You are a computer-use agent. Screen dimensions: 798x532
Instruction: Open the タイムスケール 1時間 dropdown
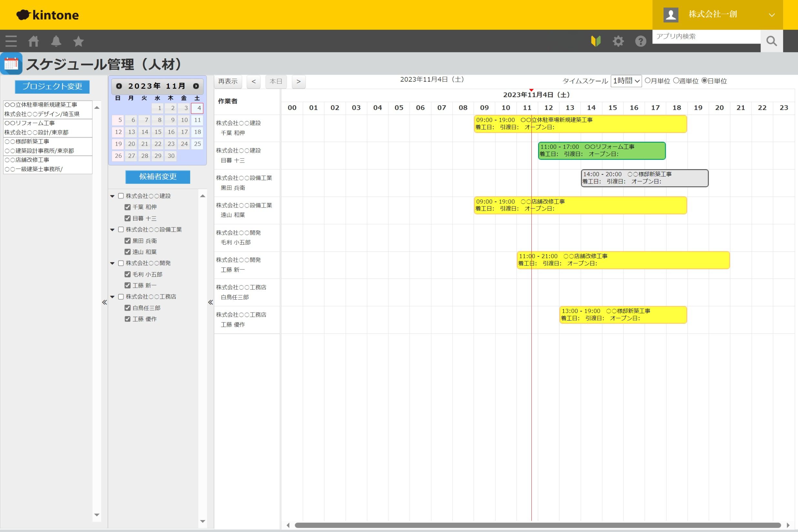click(626, 81)
